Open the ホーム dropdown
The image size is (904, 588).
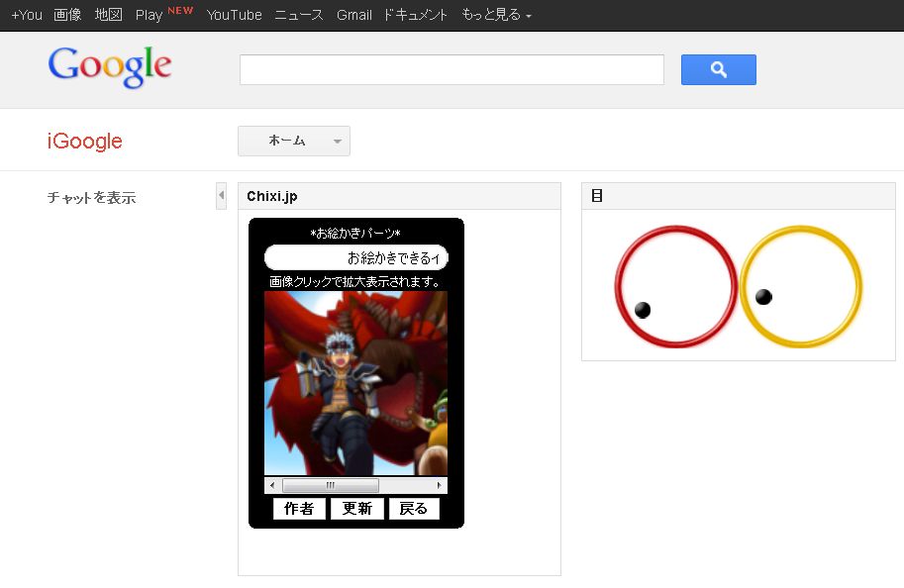pos(294,142)
